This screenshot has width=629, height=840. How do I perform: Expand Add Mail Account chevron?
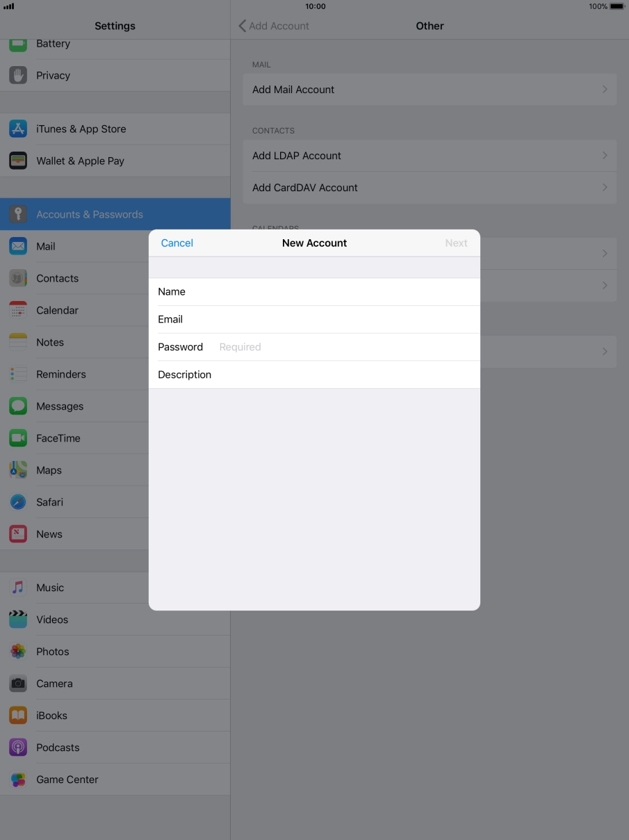click(605, 90)
